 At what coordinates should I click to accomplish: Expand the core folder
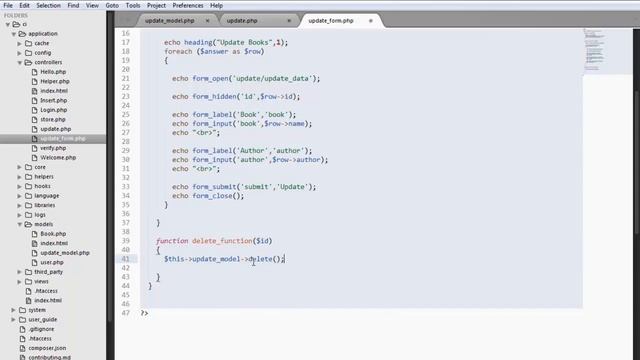pyautogui.click(x=20, y=167)
